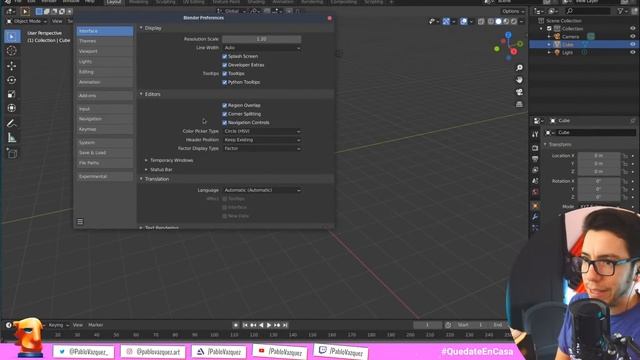Select the Transform tool

point(11,108)
